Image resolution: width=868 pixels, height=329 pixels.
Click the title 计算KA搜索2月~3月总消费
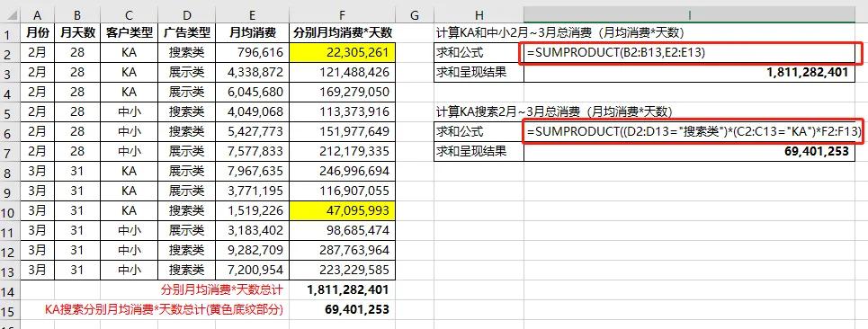(554, 111)
